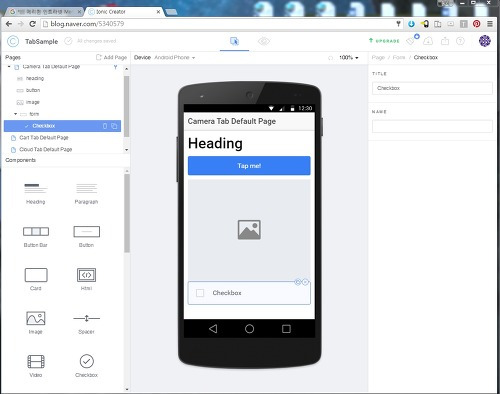Open the 100% zoom dropdown
This screenshot has height=394, width=500.
349,57
